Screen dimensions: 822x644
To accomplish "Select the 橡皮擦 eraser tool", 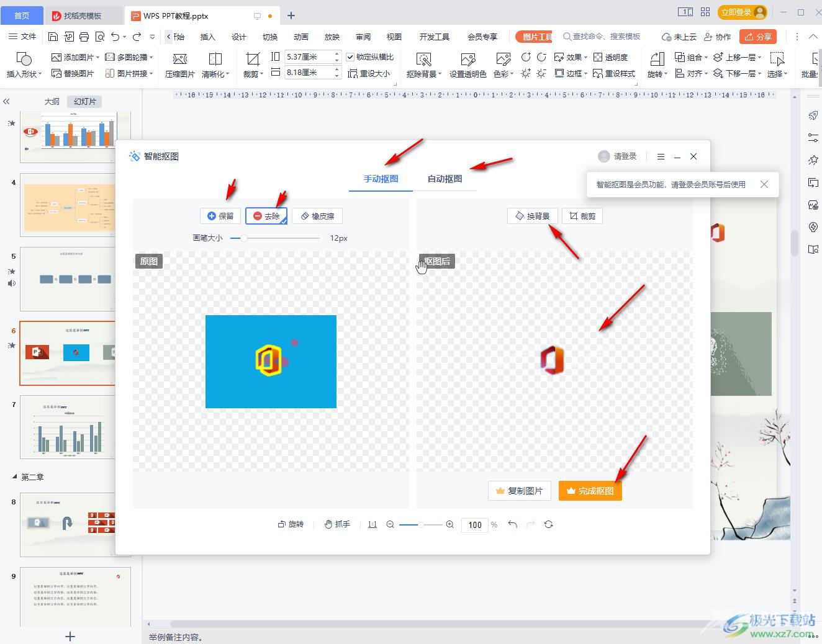I will point(317,216).
